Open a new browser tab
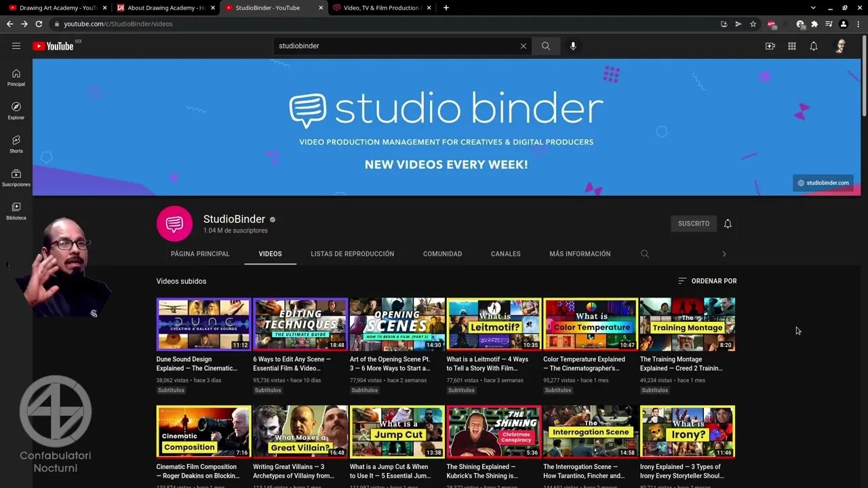Image resolution: width=868 pixels, height=488 pixels. [446, 8]
